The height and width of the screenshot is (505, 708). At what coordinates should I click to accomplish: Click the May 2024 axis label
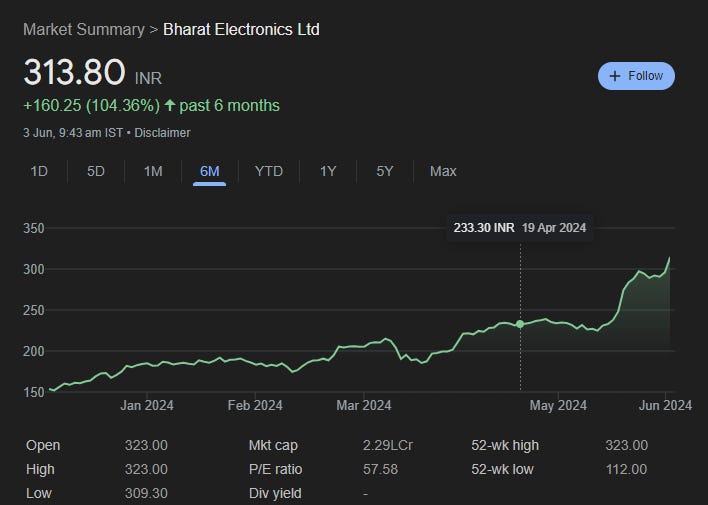(x=558, y=405)
